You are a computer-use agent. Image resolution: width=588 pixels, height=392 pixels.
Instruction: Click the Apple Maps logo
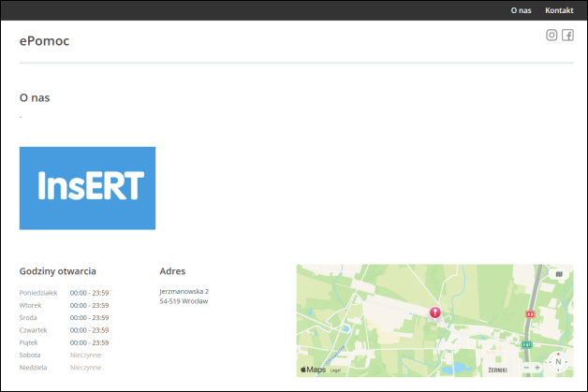click(x=313, y=370)
